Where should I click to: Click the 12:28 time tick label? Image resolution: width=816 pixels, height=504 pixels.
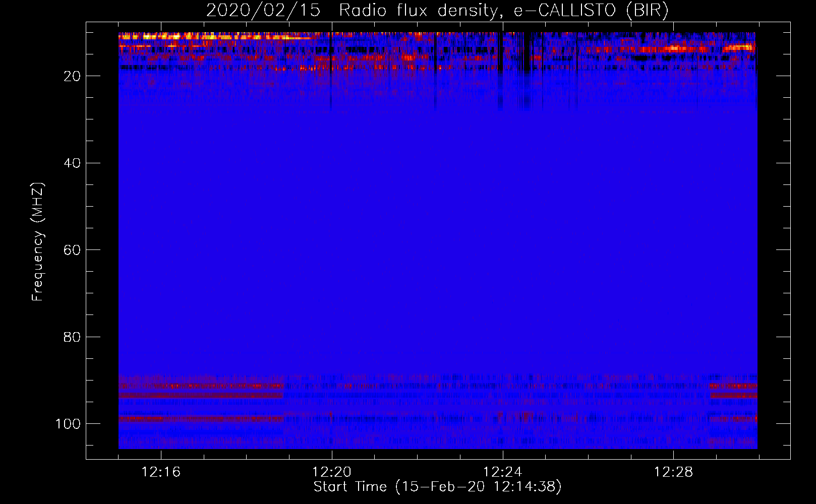673,472
